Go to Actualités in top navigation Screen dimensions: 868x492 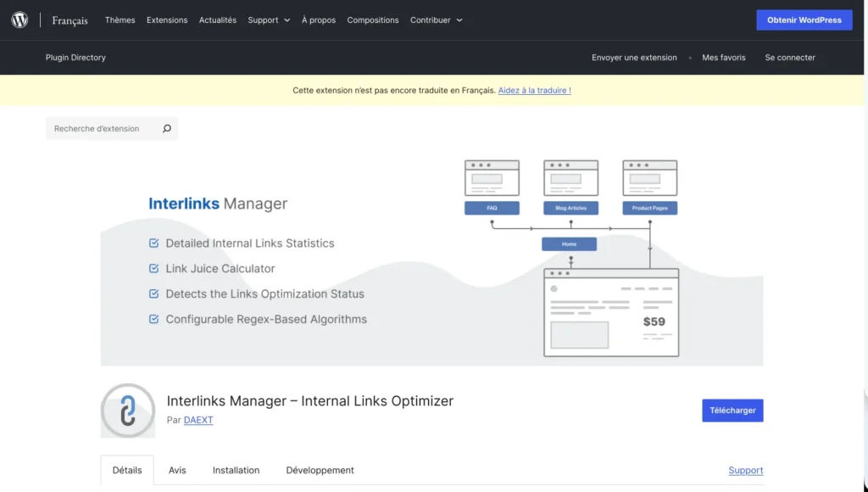click(218, 20)
